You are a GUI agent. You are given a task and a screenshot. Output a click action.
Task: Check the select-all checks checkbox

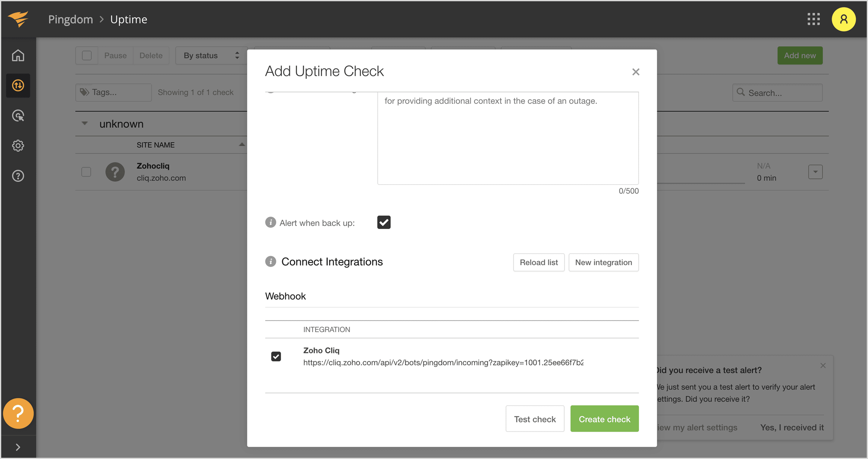pos(86,56)
